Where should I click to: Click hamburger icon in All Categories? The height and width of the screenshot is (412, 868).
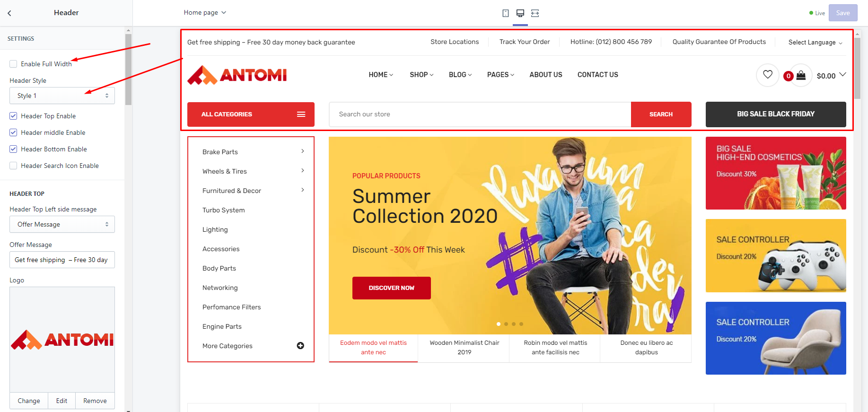[x=301, y=114]
